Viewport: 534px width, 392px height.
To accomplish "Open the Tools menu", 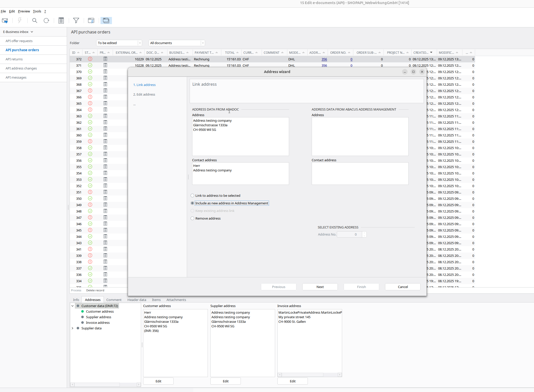I will pos(37,11).
